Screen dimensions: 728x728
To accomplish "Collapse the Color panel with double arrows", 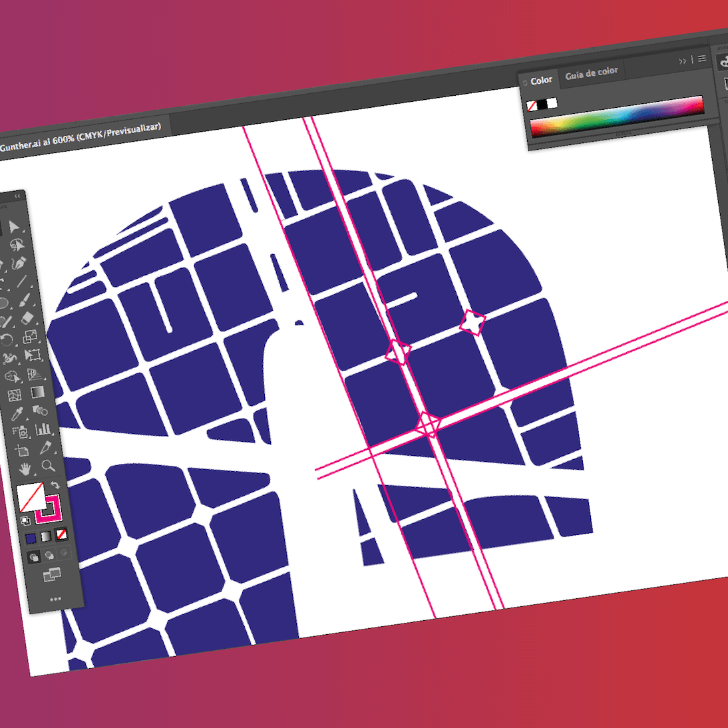I will coord(683,61).
